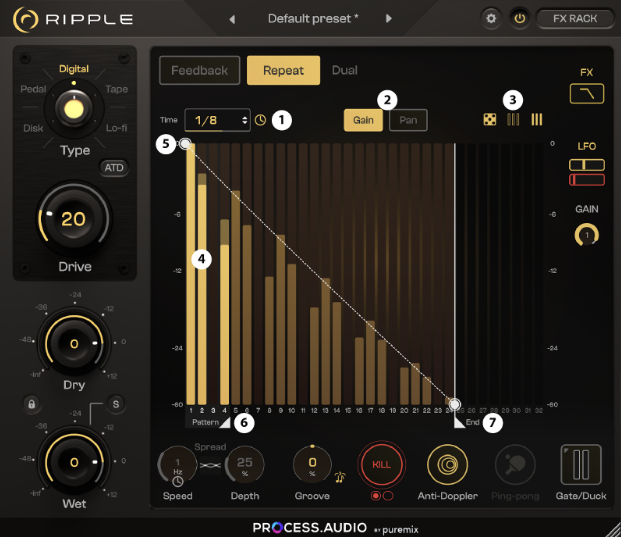Click the Speed knob showing 1 Hz

point(177,466)
